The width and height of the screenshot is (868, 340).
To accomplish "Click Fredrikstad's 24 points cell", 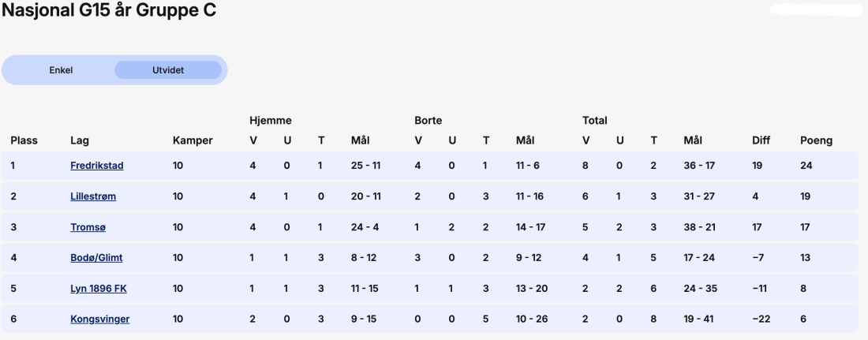I will pos(806,166).
